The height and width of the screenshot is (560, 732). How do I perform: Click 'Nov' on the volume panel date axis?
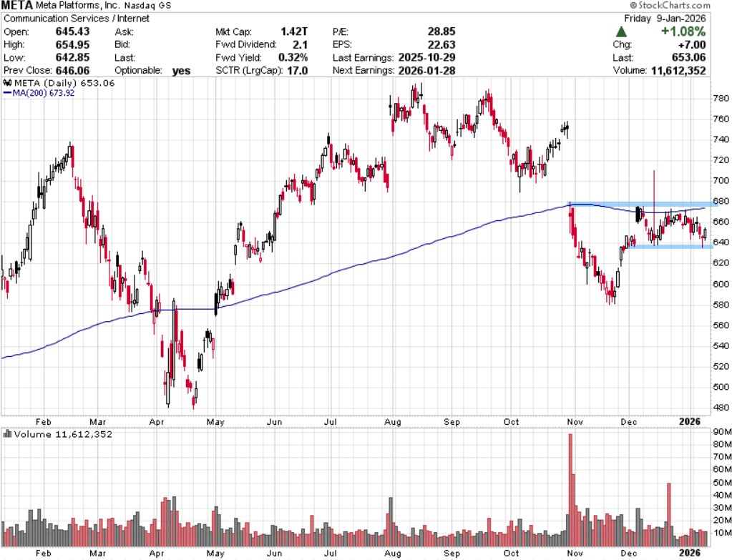575,553
